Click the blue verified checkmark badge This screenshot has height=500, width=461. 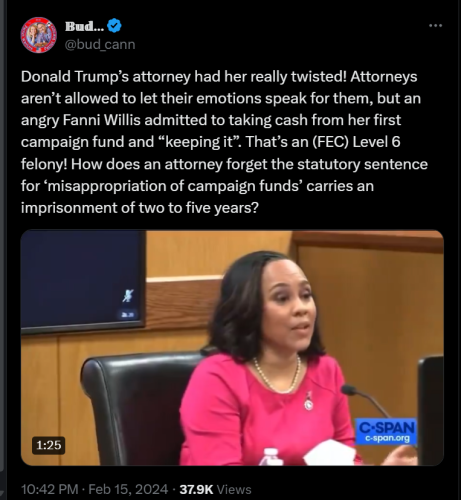[114, 26]
